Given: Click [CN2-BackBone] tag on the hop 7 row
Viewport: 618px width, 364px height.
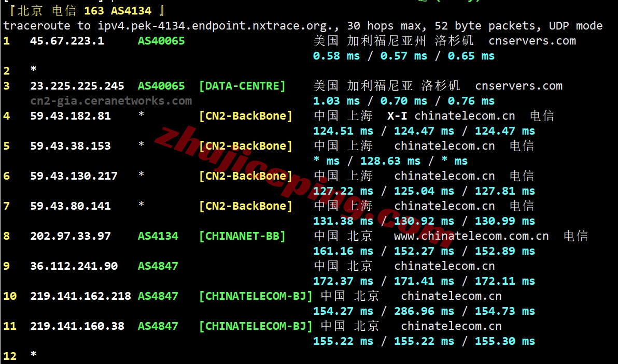Looking at the screenshot, I should click(x=246, y=206).
